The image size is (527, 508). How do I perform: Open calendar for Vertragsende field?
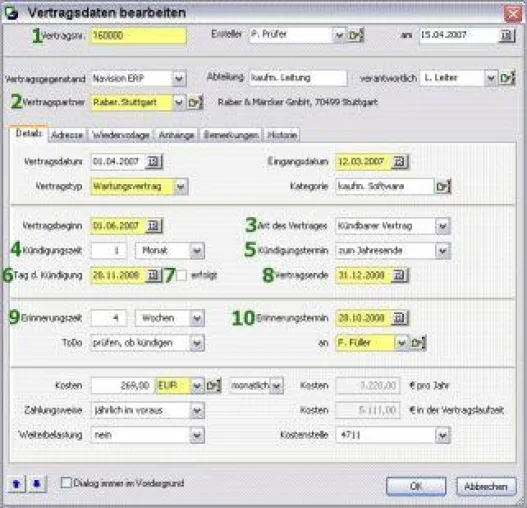(x=400, y=275)
